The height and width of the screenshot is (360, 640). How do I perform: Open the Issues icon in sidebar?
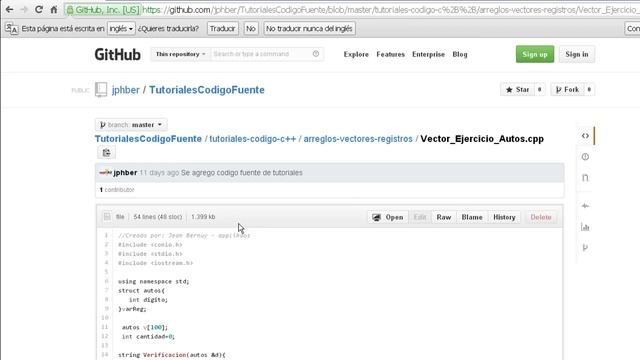coord(585,157)
